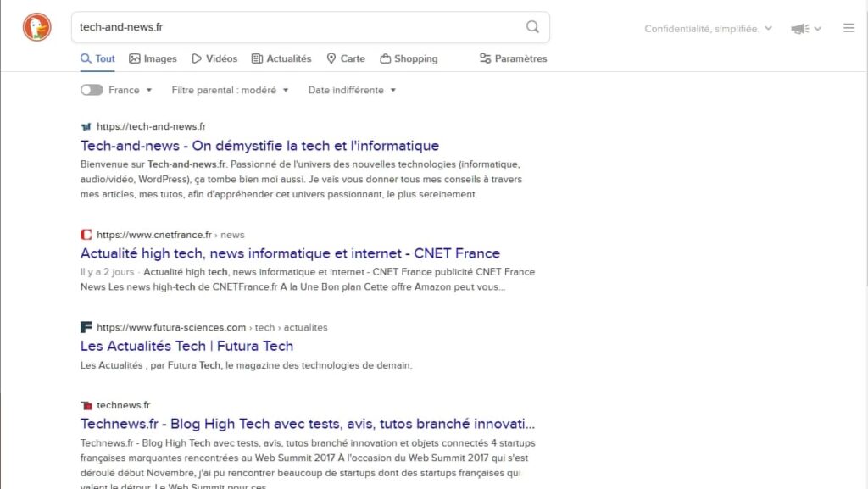The height and width of the screenshot is (489, 868).
Task: Expand the Confidentialité simplifiée dropdown
Action: tap(706, 28)
